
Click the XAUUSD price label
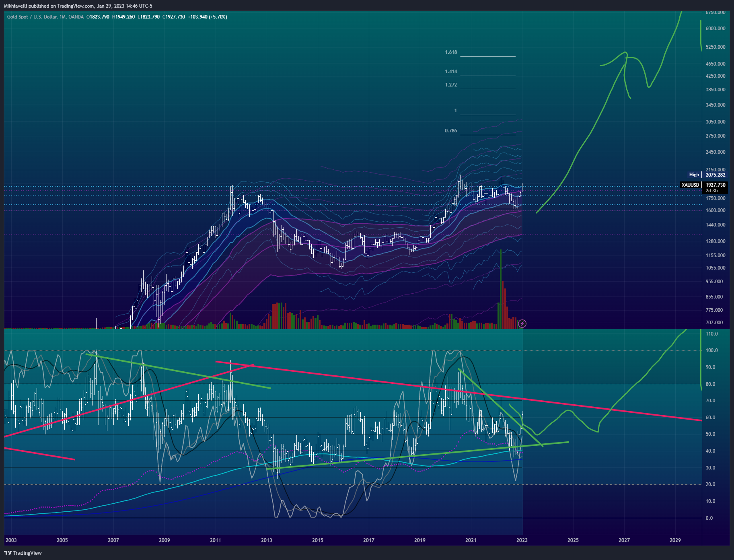[x=690, y=185]
